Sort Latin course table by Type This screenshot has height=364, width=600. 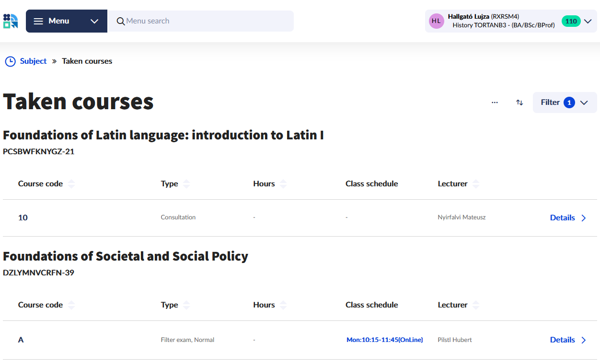pyautogui.click(x=186, y=184)
